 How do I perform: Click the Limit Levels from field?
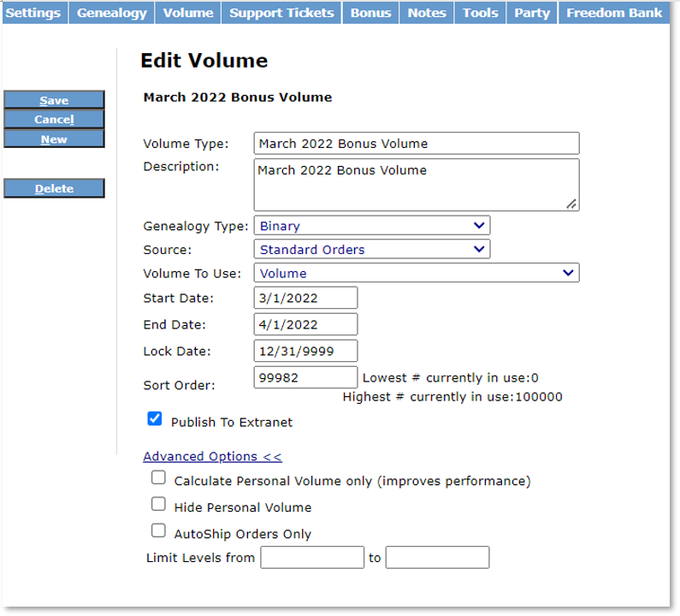click(x=312, y=558)
